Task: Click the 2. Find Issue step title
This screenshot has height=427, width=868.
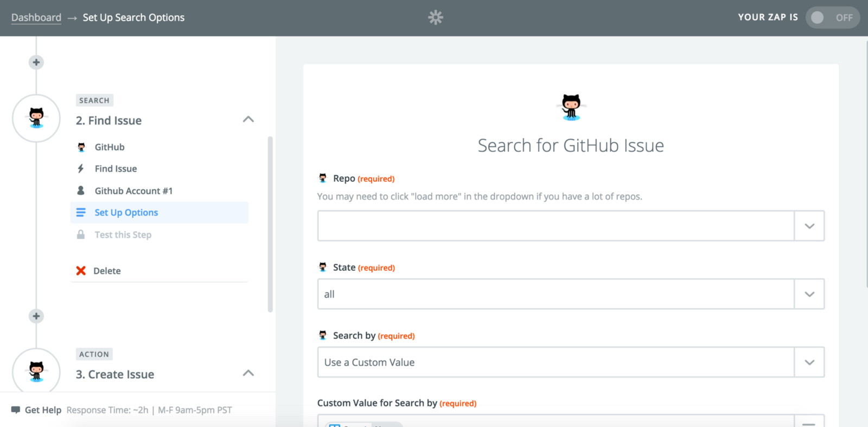Action: (x=108, y=120)
